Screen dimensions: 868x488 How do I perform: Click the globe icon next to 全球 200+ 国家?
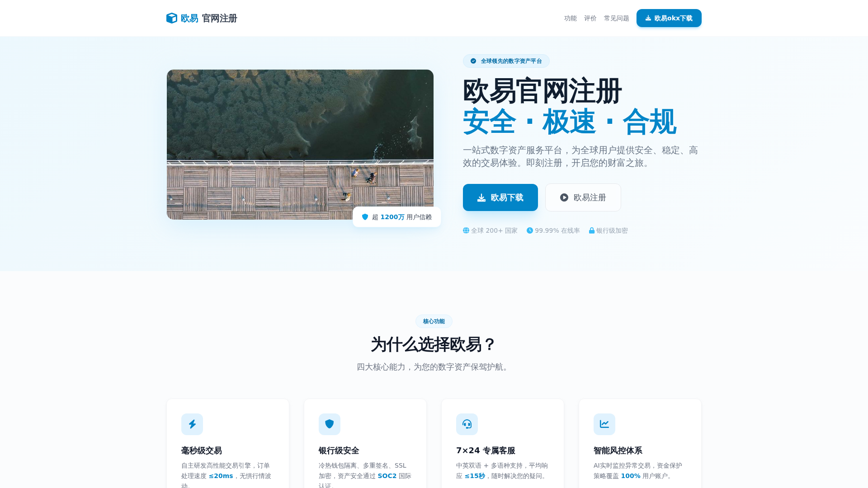(x=466, y=230)
